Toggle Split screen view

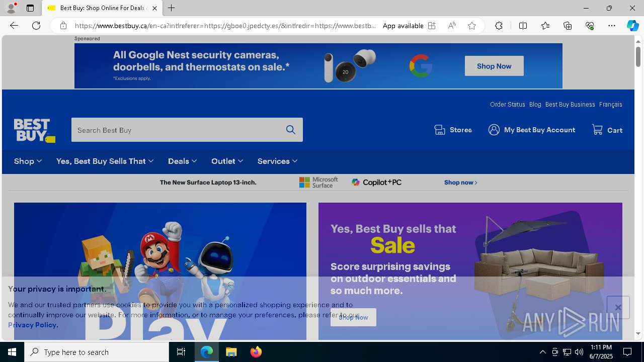[523, 26]
